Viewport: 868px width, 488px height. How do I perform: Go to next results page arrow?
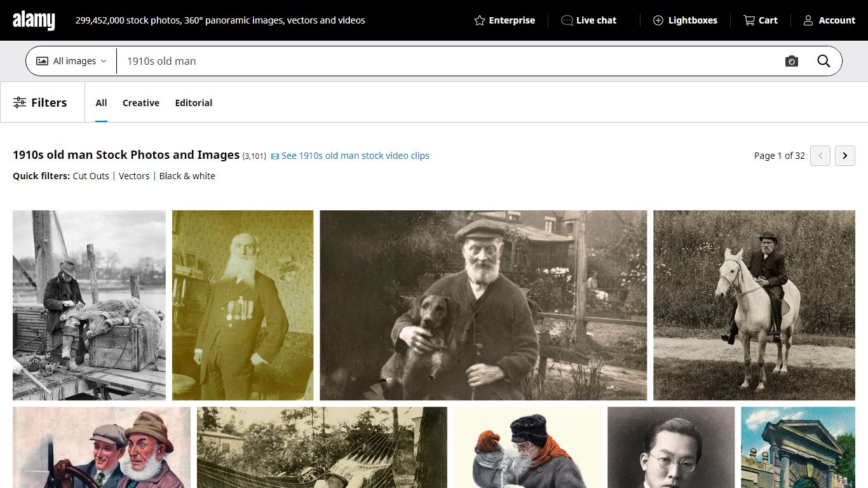click(x=844, y=156)
